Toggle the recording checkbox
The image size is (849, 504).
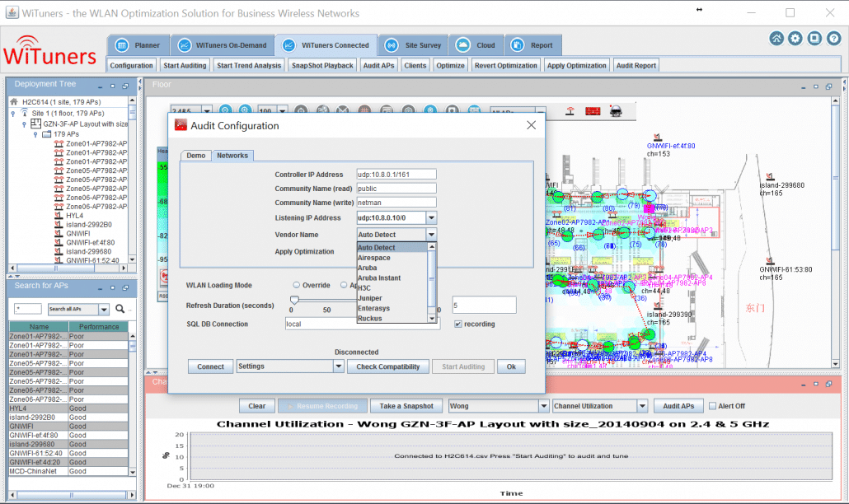458,324
